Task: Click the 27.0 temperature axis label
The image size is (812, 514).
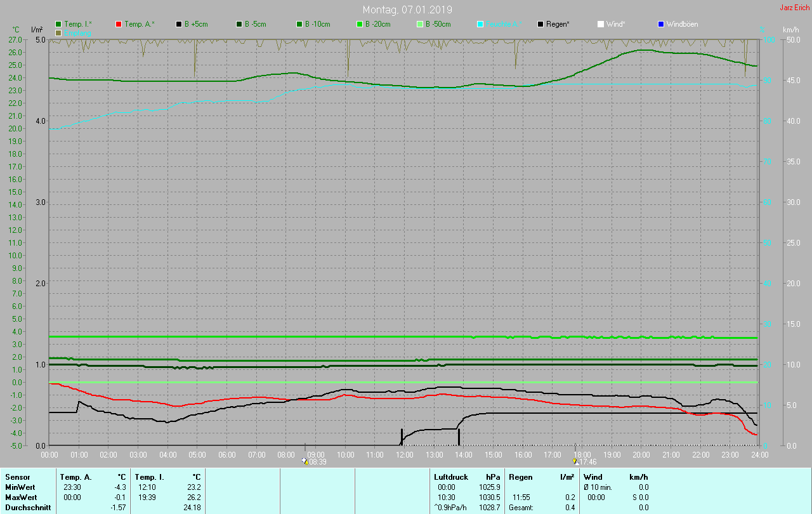Action: (x=16, y=39)
